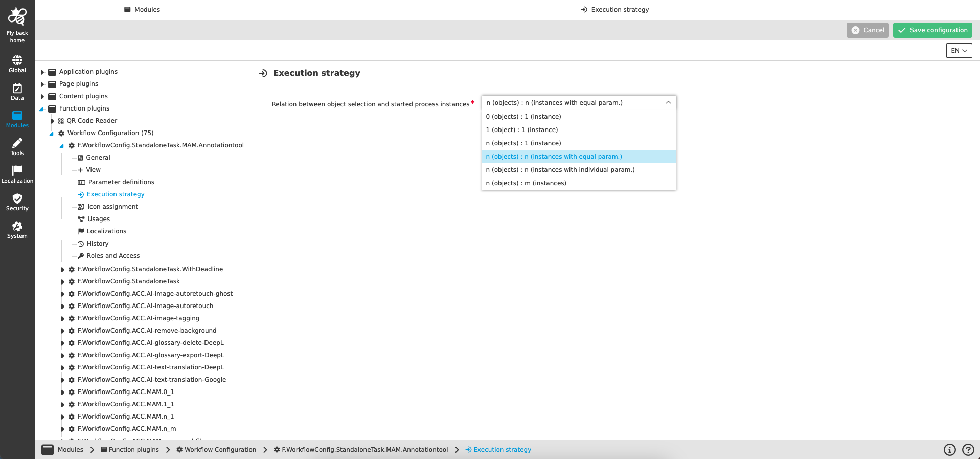Viewport: 980px width, 459px height.
Task: Go to Function plugins in breadcrumb
Action: (x=129, y=450)
